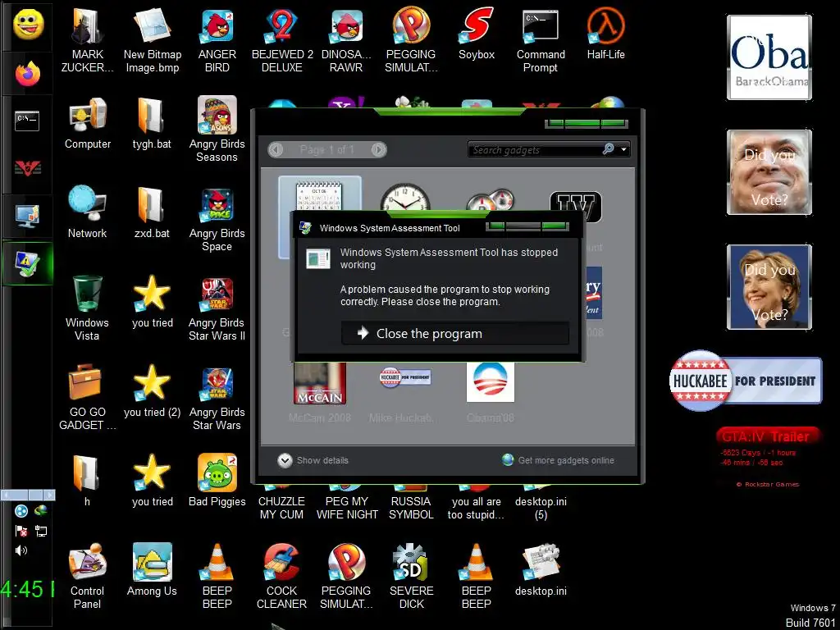Viewport: 840px width, 630px height.
Task: Select the Obama'08 gadget in the gallery
Action: pyautogui.click(x=491, y=392)
